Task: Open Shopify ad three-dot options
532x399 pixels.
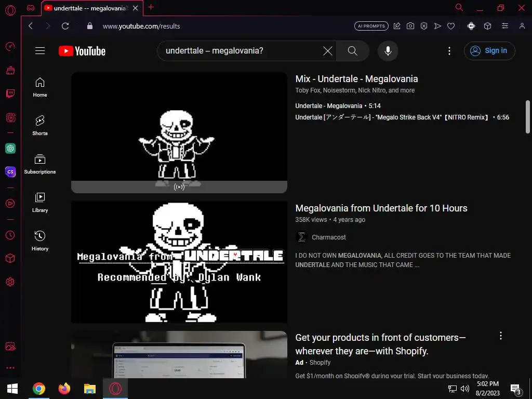Action: point(500,336)
